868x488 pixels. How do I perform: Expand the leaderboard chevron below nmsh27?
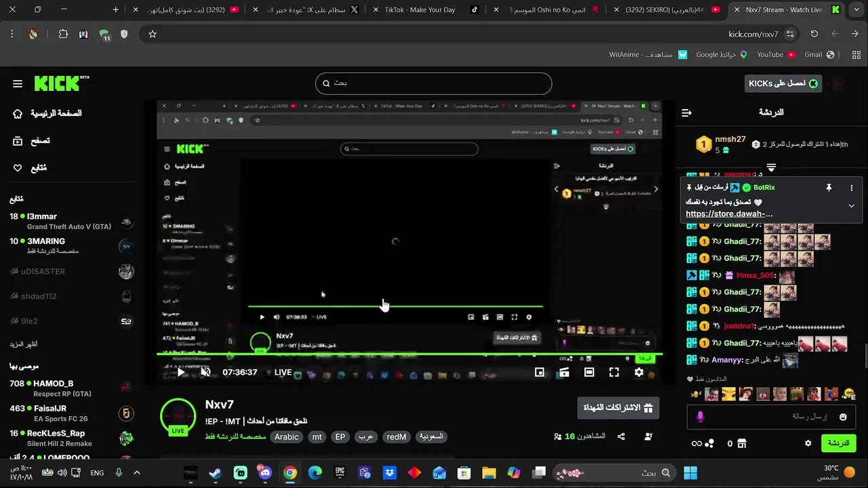pyautogui.click(x=771, y=167)
